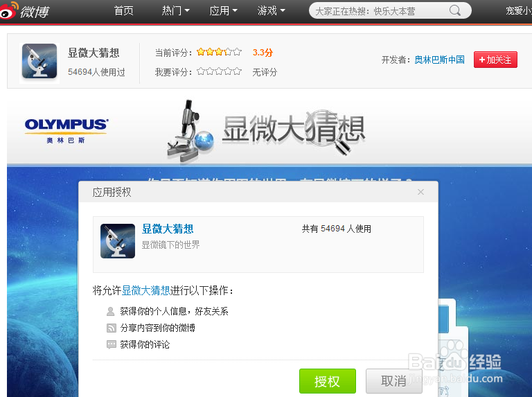Click the Weibo logo icon

pyautogui.click(x=8, y=10)
